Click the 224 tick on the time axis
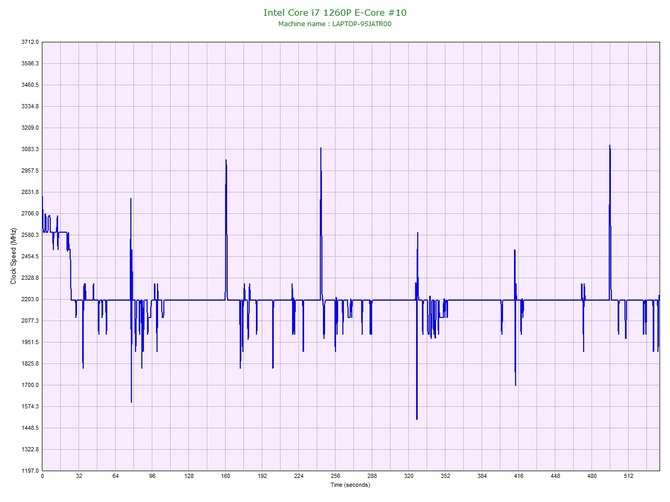This screenshot has height=502, width=670. [299, 476]
